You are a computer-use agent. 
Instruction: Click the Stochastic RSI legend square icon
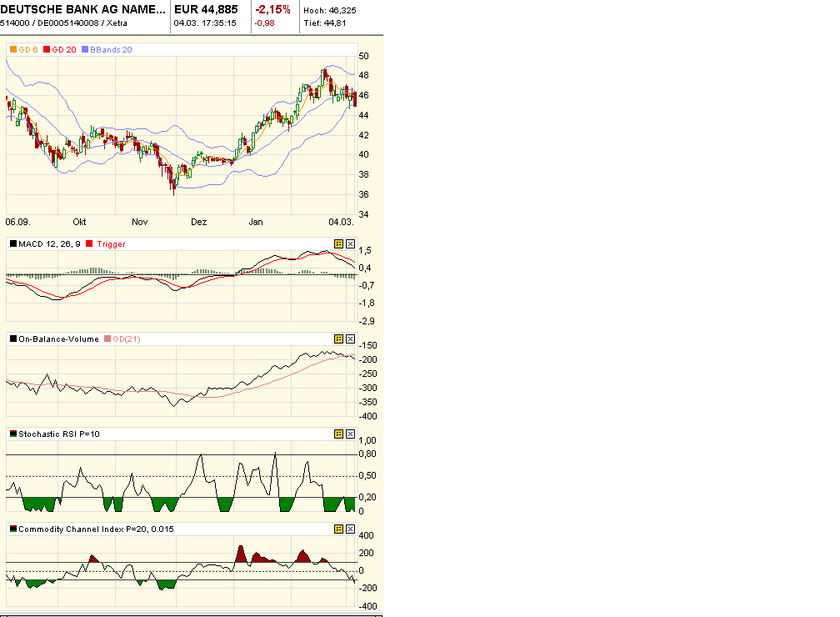click(x=12, y=434)
